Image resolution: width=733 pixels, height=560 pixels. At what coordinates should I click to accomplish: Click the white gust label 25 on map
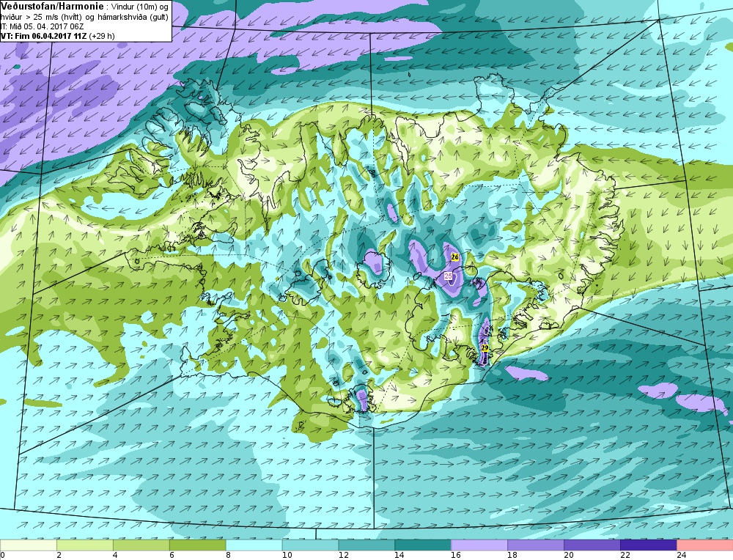[449, 276]
